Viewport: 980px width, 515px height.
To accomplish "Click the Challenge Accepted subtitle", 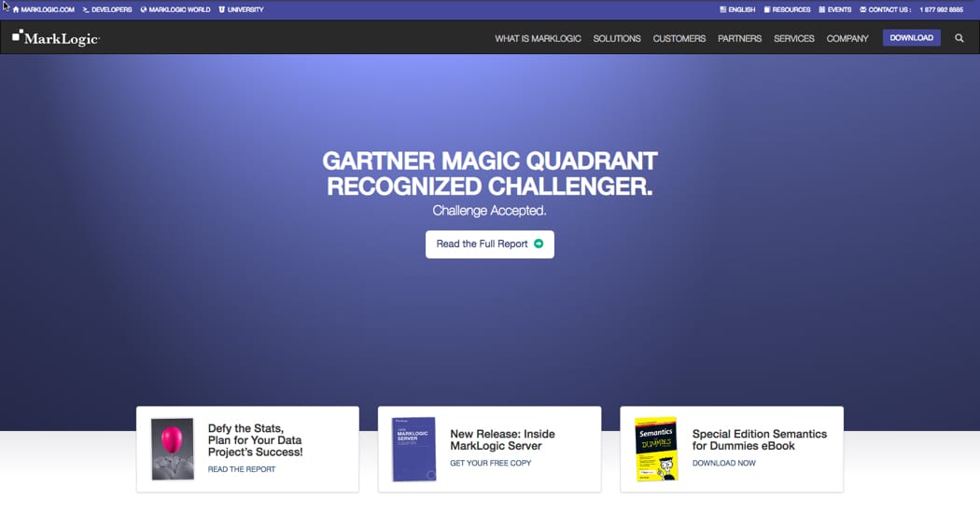I will 489,211.
